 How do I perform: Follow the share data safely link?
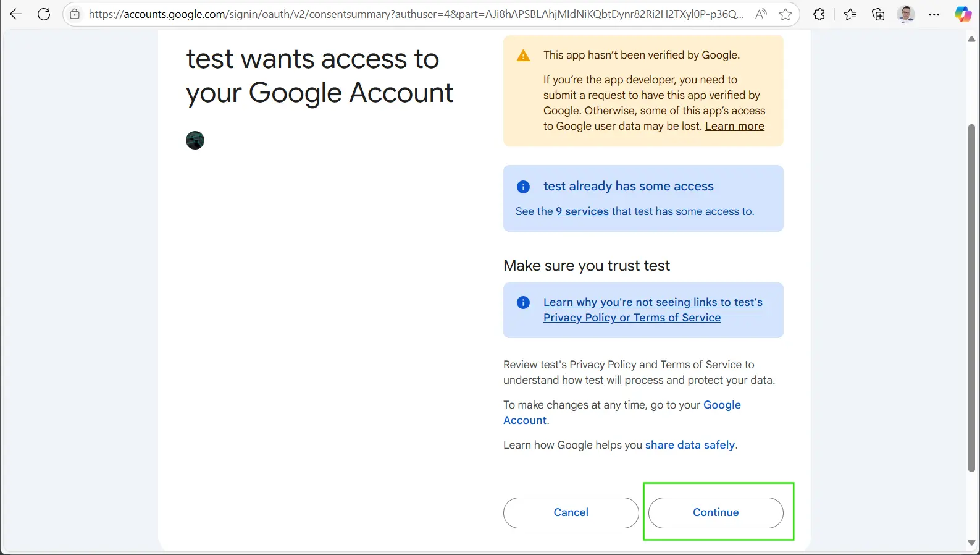pos(690,445)
